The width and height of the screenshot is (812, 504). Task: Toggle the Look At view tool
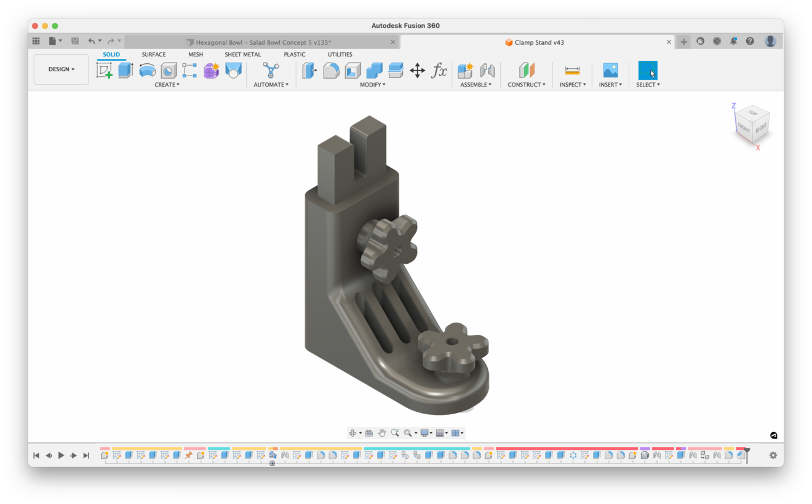coord(369,432)
